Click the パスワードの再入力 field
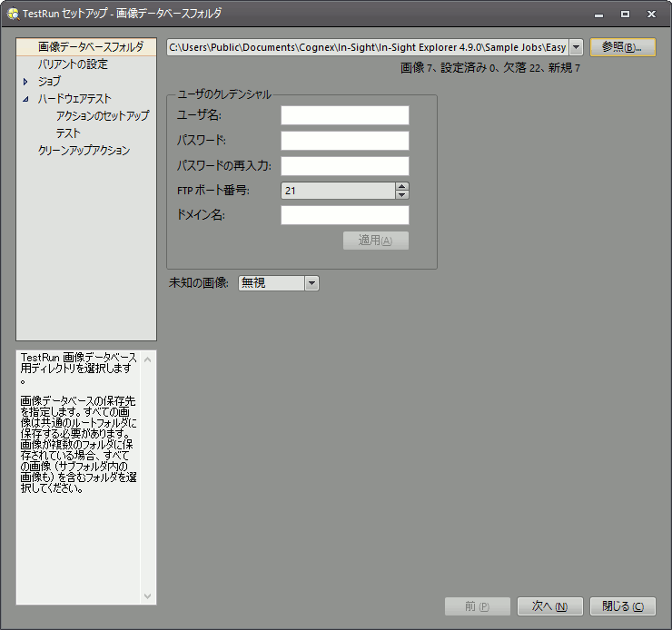The image size is (672, 630). click(x=344, y=166)
